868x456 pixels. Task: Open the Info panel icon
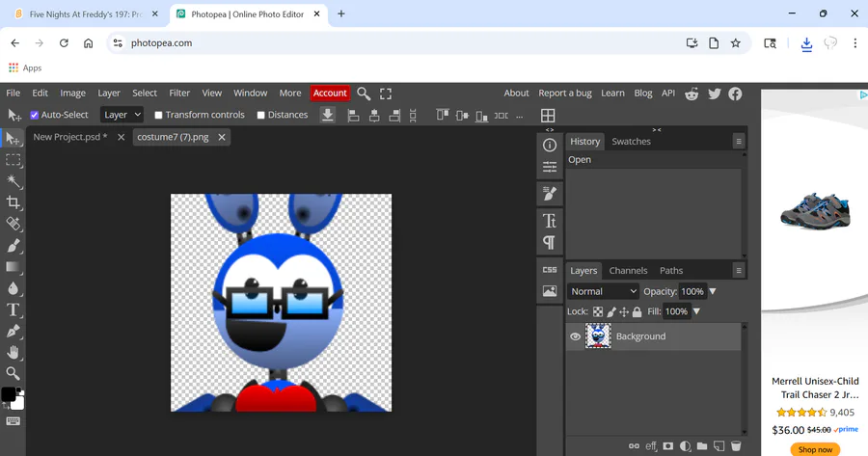pos(550,145)
